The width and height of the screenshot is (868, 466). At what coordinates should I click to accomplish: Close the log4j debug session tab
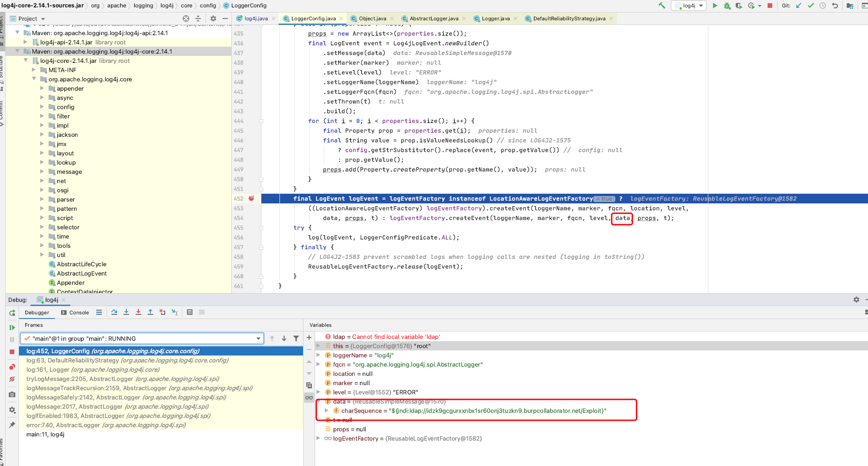coord(64,300)
